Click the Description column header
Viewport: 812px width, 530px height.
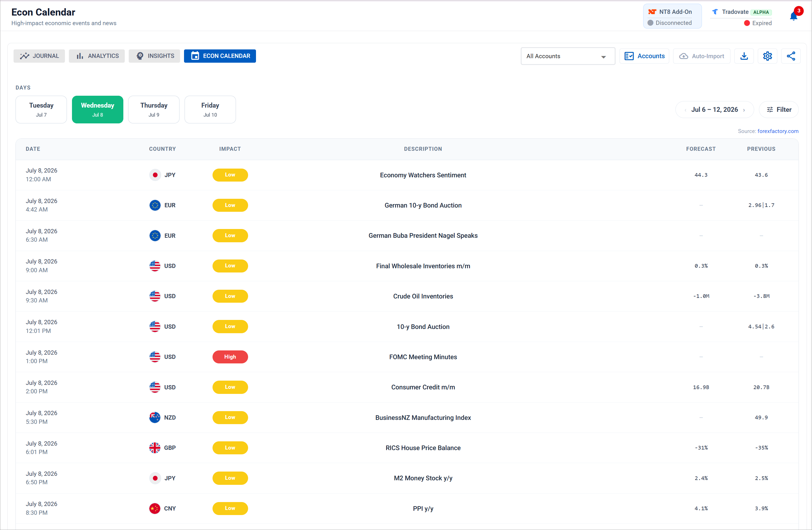(x=423, y=149)
